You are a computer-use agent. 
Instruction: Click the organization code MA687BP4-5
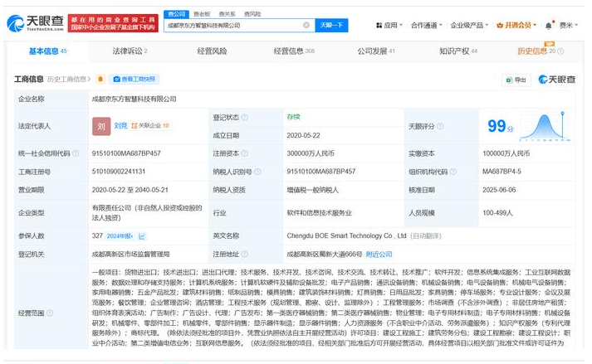[501, 172]
